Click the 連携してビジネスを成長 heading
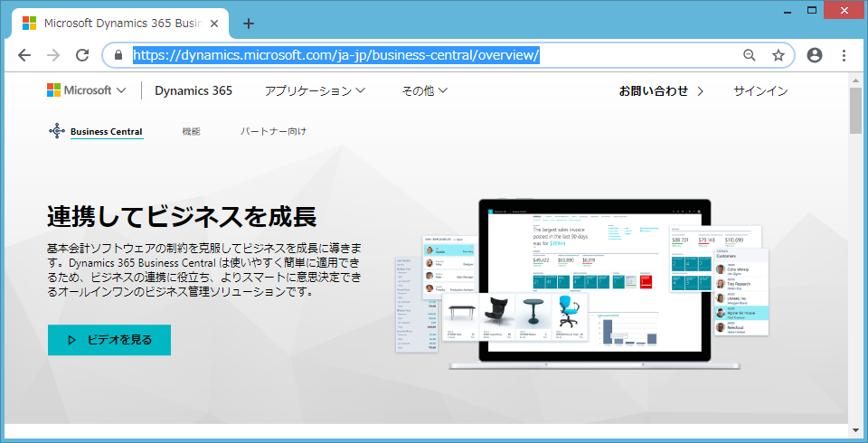The height and width of the screenshot is (443, 868). [182, 216]
